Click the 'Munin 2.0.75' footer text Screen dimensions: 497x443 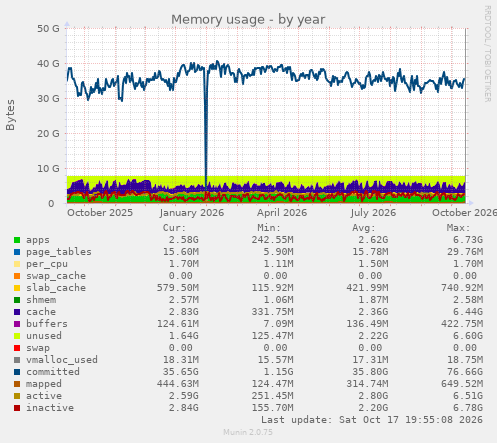click(x=248, y=433)
